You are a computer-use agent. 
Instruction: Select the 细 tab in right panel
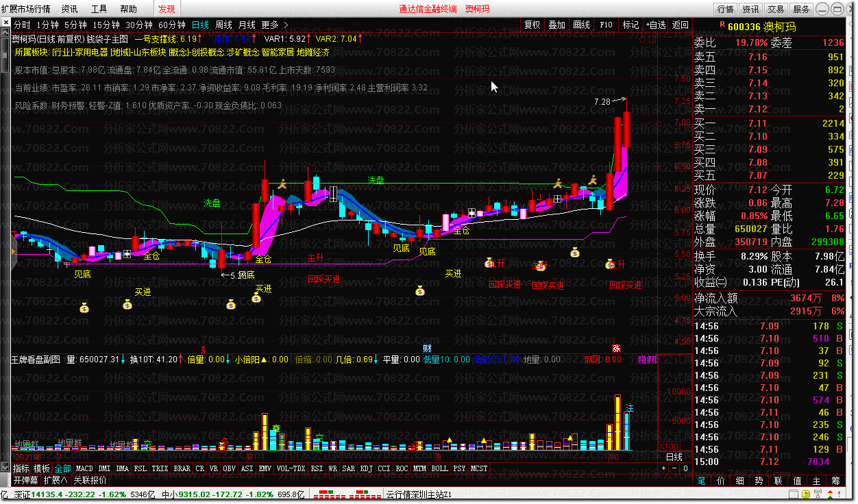pyautogui.click(x=739, y=481)
